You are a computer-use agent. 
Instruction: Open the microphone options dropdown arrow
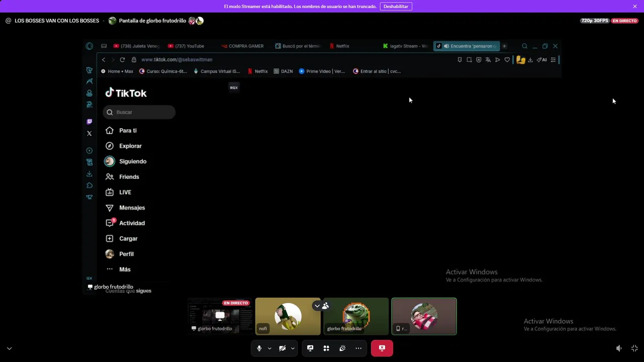(x=270, y=348)
